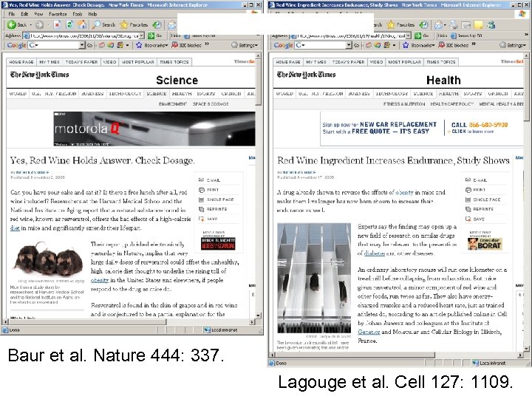Click SPORTS section on Science page nav

pos(206,94)
